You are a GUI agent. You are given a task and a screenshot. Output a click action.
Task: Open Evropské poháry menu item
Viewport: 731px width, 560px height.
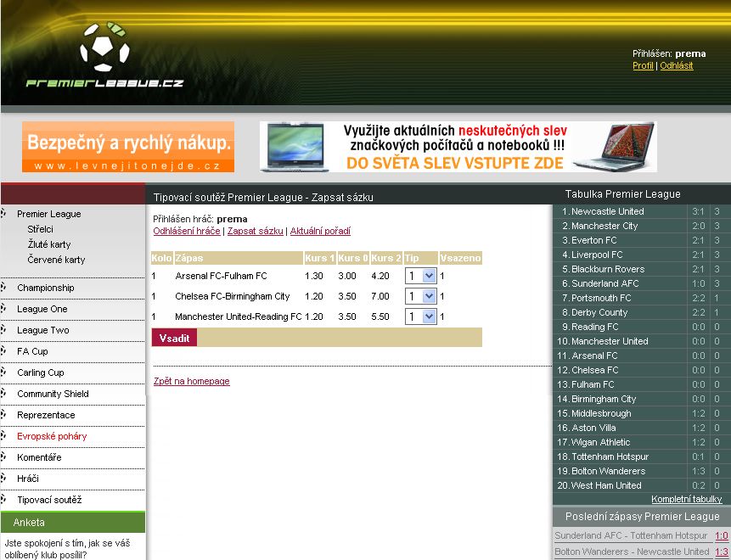(52, 436)
